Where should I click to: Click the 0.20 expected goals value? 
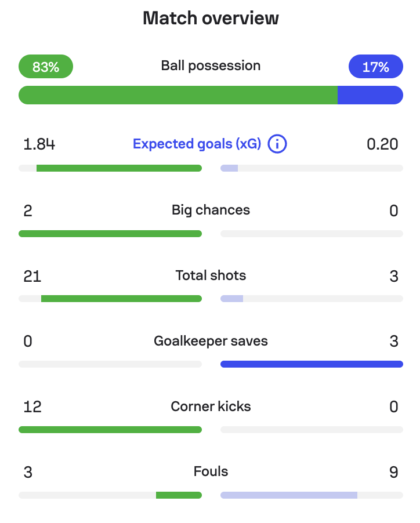pyautogui.click(x=382, y=144)
